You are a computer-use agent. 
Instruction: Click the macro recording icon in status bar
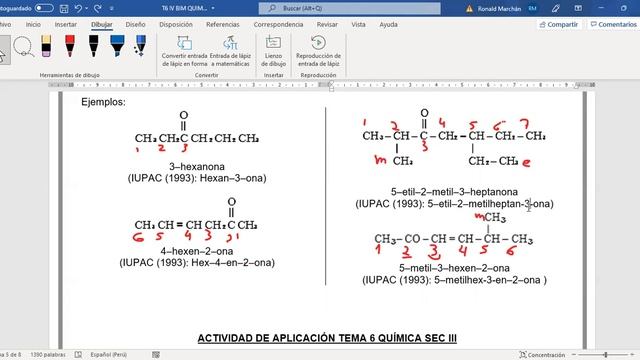point(156,355)
